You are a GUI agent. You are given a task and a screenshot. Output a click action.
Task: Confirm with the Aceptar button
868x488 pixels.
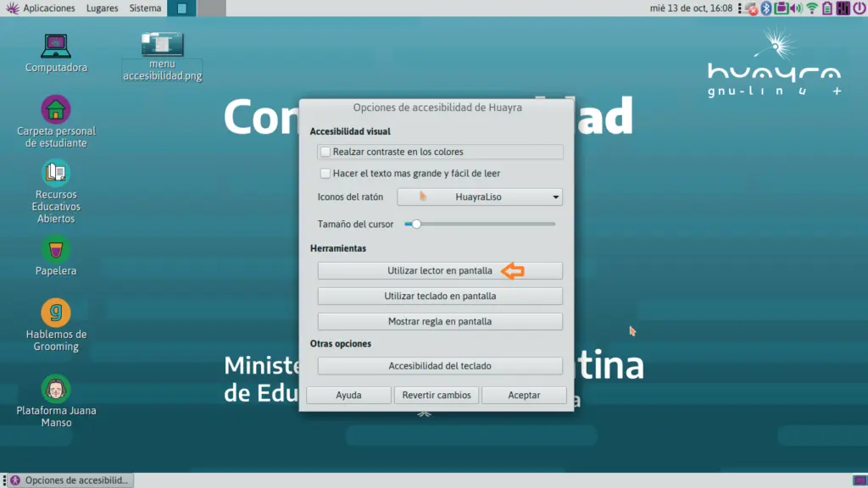[x=524, y=395]
